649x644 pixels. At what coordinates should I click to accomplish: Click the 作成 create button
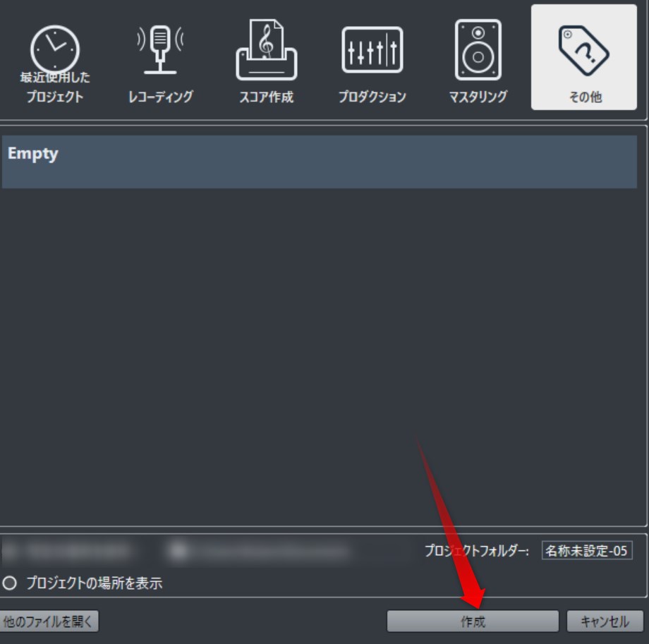click(x=473, y=621)
